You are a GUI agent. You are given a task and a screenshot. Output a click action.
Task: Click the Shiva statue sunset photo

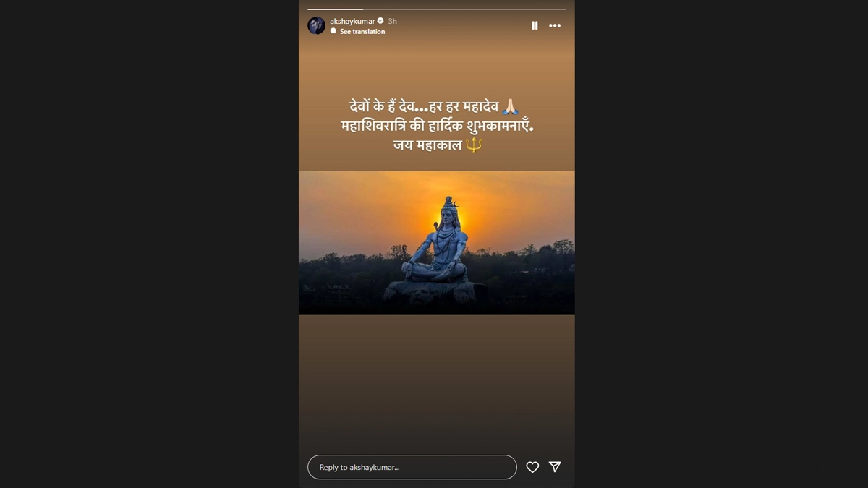[437, 243]
